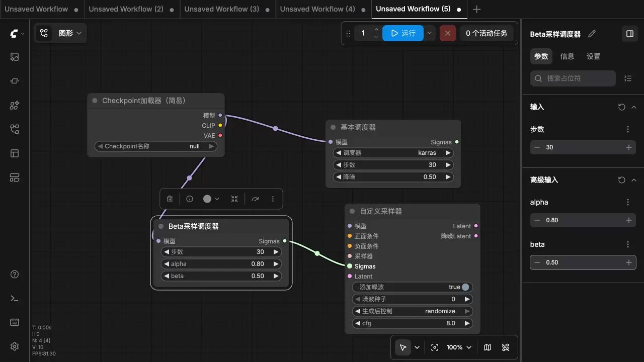Open the 步数 parameter options menu

pos(627,129)
